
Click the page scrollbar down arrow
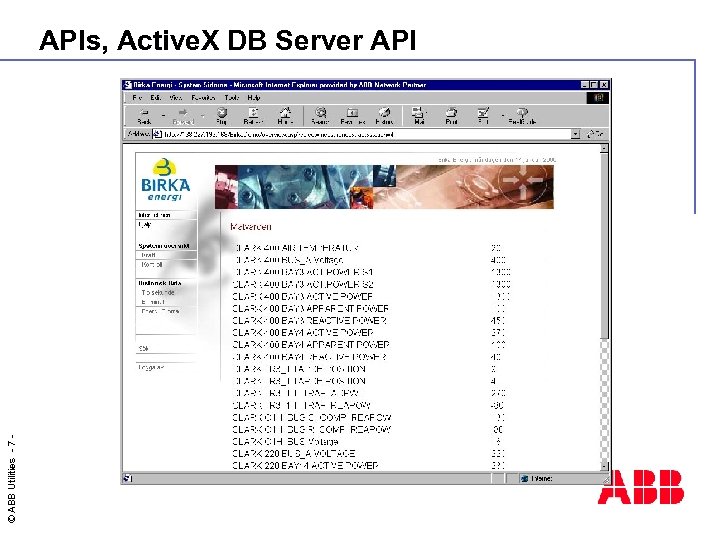coord(604,466)
